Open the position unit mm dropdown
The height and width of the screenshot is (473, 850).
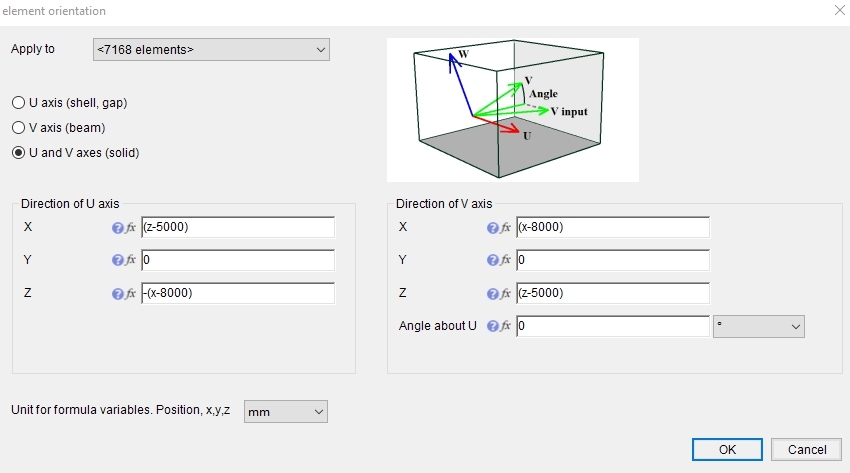[x=286, y=411]
